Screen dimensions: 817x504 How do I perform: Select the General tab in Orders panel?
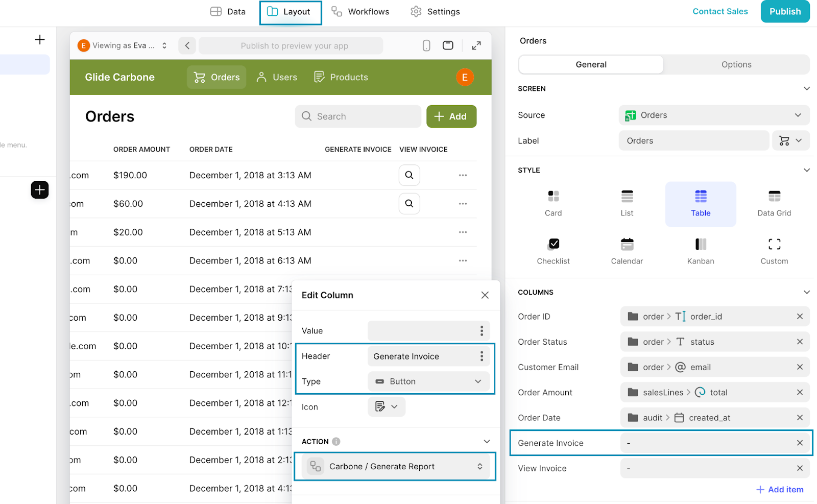coord(591,64)
